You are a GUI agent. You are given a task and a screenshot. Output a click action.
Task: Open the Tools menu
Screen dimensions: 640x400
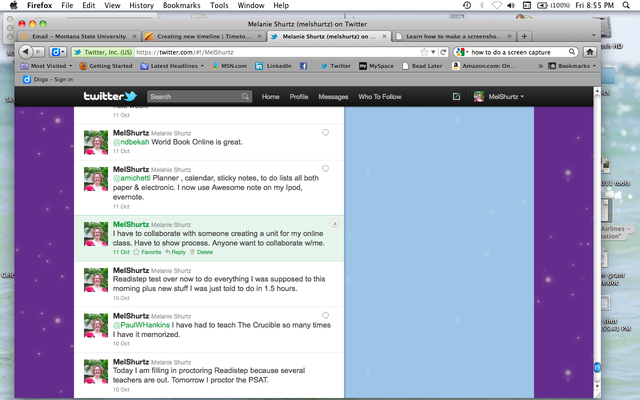[x=219, y=5]
